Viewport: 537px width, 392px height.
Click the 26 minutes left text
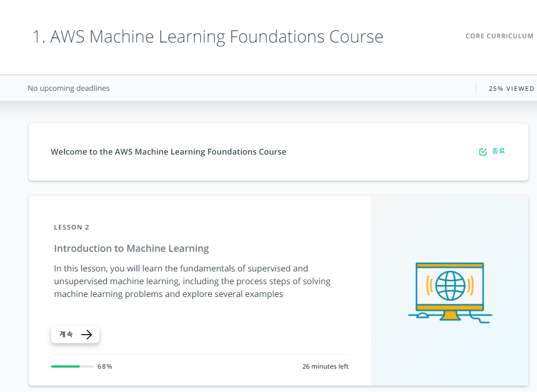point(325,367)
